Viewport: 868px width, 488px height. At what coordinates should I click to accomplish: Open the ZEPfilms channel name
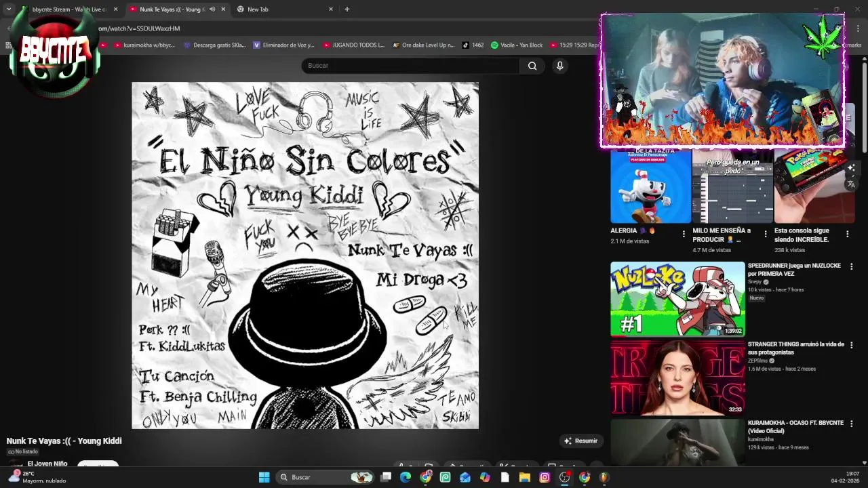(x=758, y=361)
